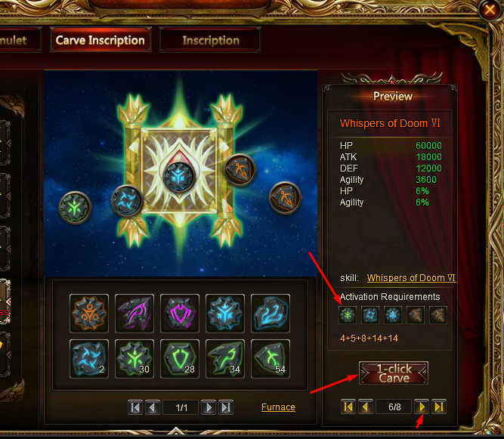504x439 pixels.
Task: Open the Whispers of Doom VI skill link
Action: [411, 277]
